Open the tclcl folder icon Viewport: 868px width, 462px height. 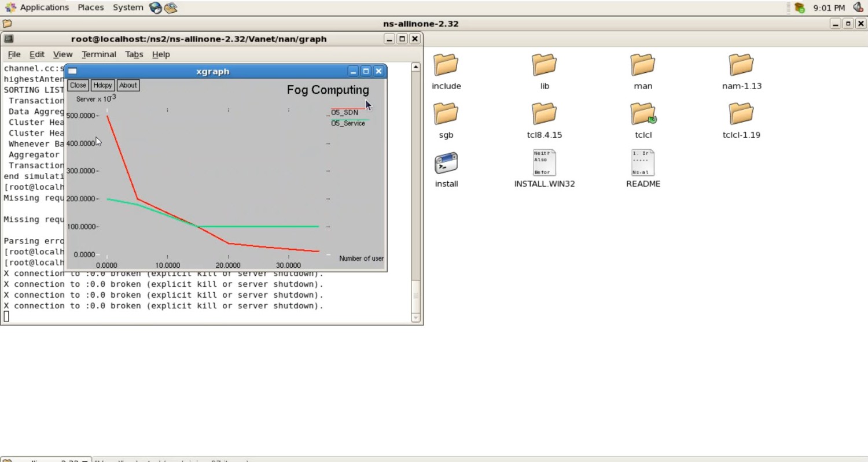pos(642,114)
